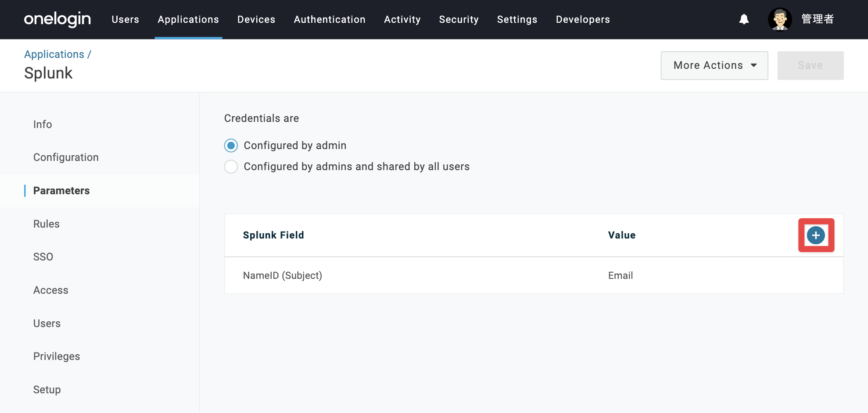
Task: Click the plus icon to add parameter
Action: (x=816, y=235)
